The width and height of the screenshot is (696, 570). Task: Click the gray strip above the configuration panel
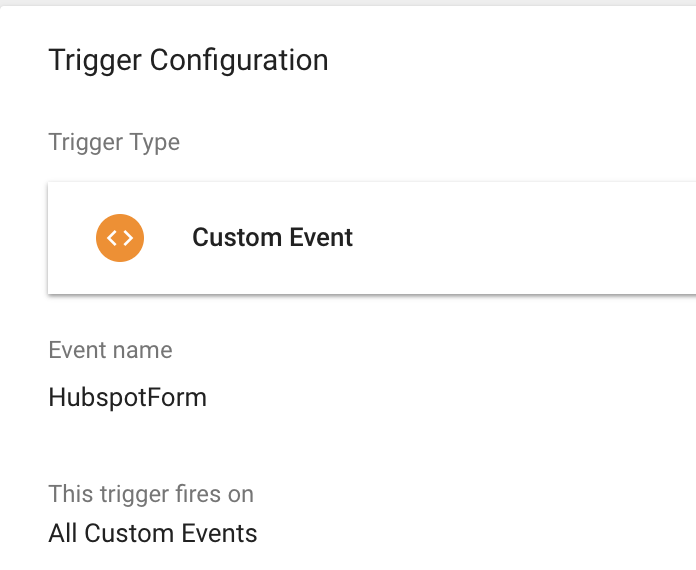pyautogui.click(x=348, y=3)
